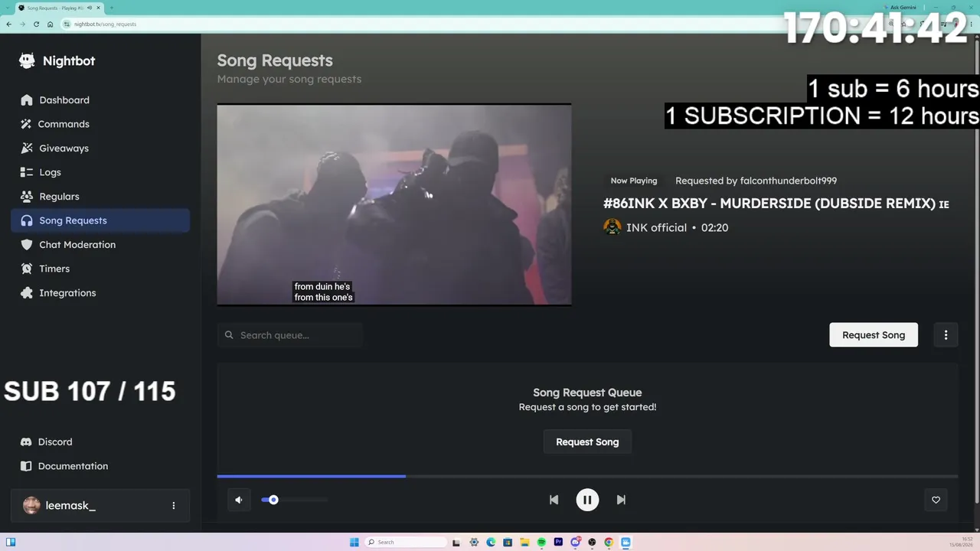Open Settings gear from the taskbar
Viewport: 980px width, 551px height.
474,542
